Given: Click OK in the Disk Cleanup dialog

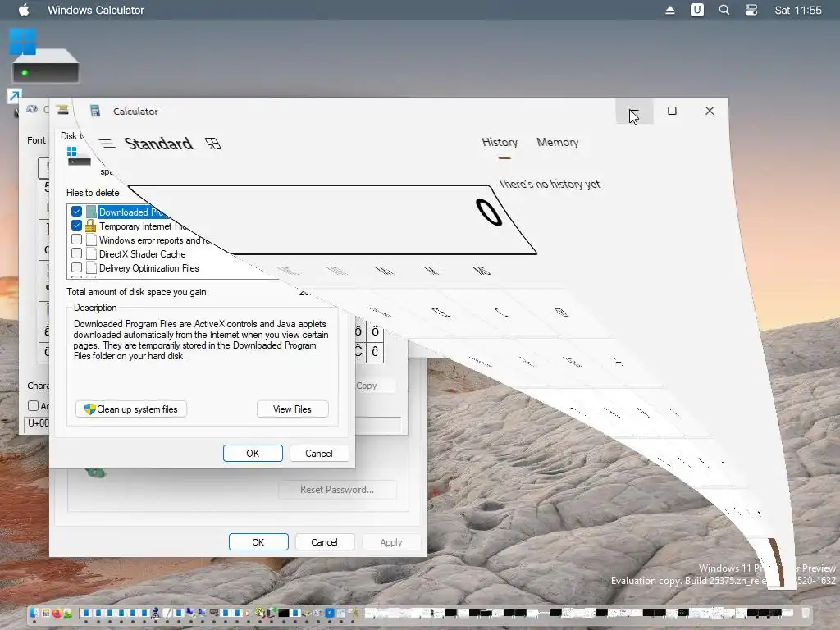Looking at the screenshot, I should [253, 453].
